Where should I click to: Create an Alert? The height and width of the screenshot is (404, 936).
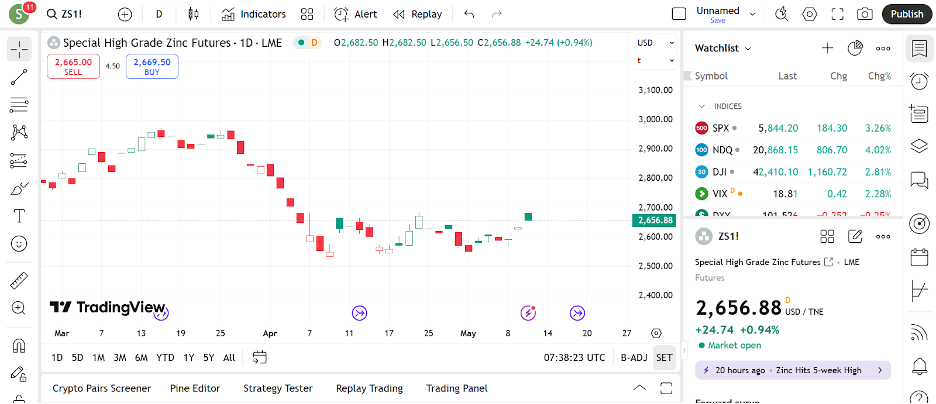click(x=355, y=14)
